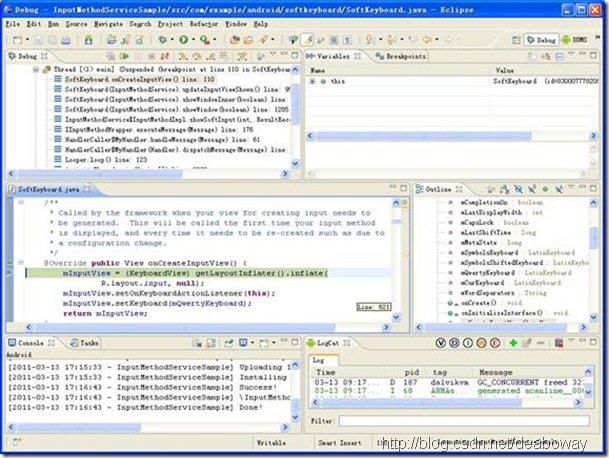609x458 pixels.
Task: Open the Debug launch dropdown arrow
Action: coord(172,40)
